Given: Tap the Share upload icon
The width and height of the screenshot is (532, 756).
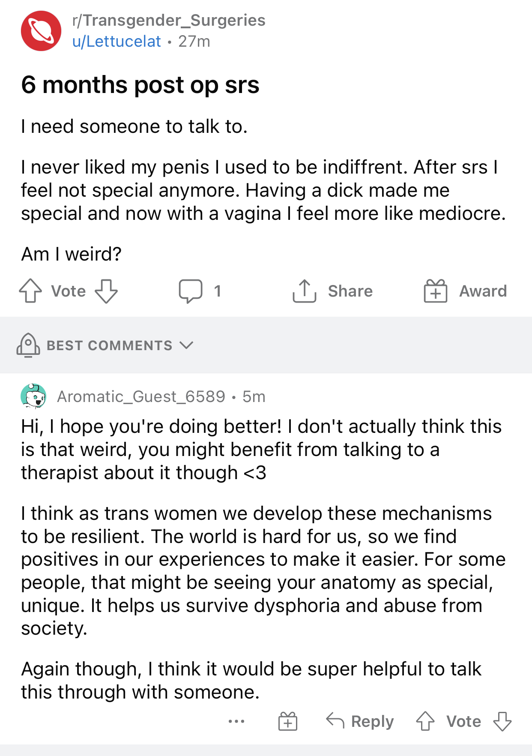Looking at the screenshot, I should point(305,291).
